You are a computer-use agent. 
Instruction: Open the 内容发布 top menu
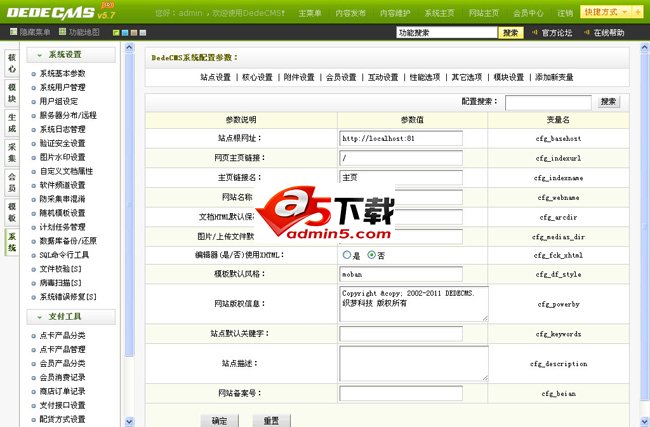click(x=351, y=13)
